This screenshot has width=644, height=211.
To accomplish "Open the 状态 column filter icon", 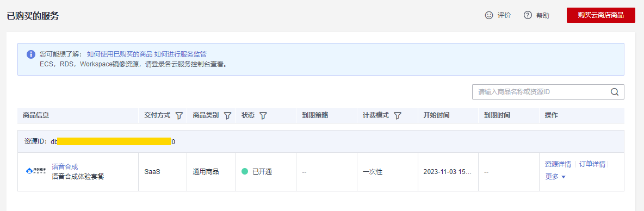I will [263, 116].
